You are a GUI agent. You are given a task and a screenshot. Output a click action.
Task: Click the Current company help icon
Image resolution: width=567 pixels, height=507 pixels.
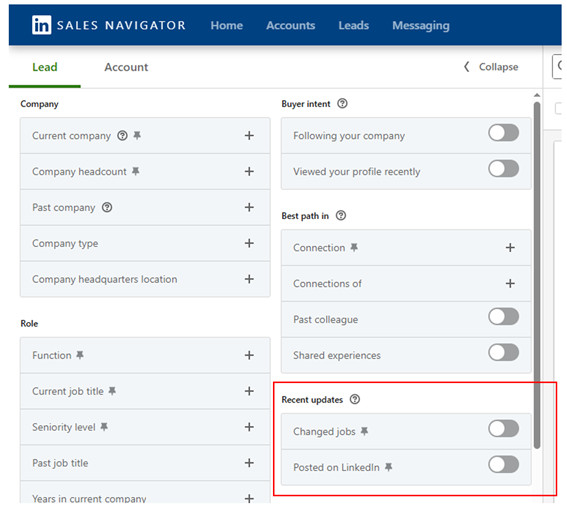point(122,136)
